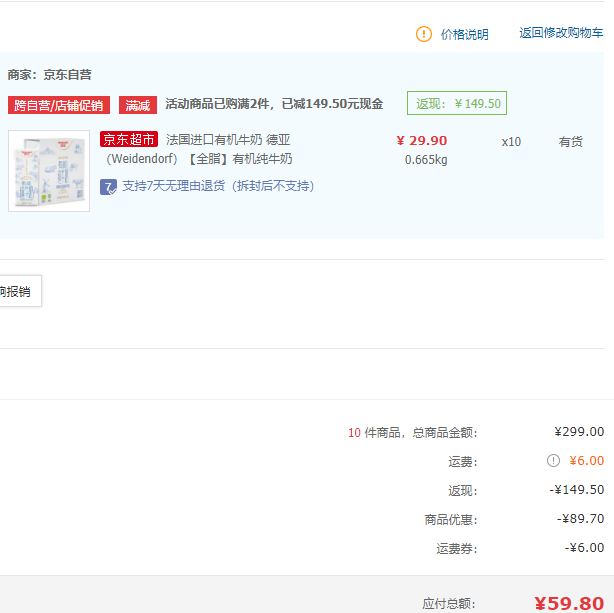This screenshot has width=614, height=613.
Task: Select merchant label 商家：京东自营
Action: pyautogui.click(x=49, y=75)
